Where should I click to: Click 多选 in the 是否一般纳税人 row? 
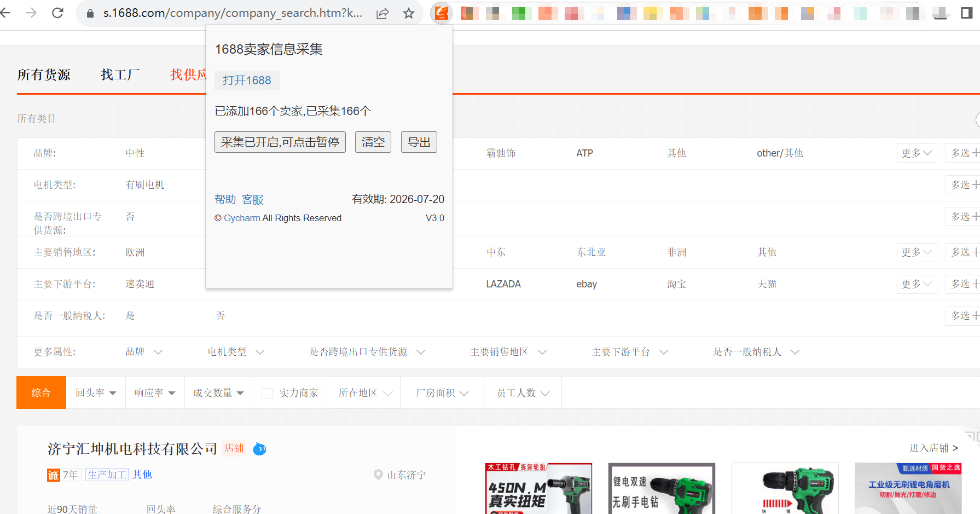(x=963, y=316)
